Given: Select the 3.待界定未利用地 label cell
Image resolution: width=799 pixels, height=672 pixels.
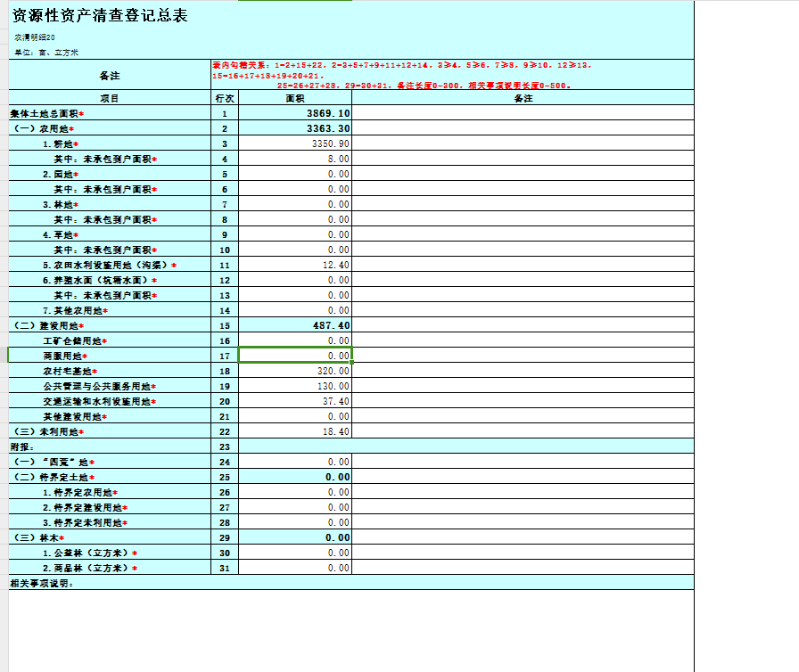Looking at the screenshot, I should (110, 522).
